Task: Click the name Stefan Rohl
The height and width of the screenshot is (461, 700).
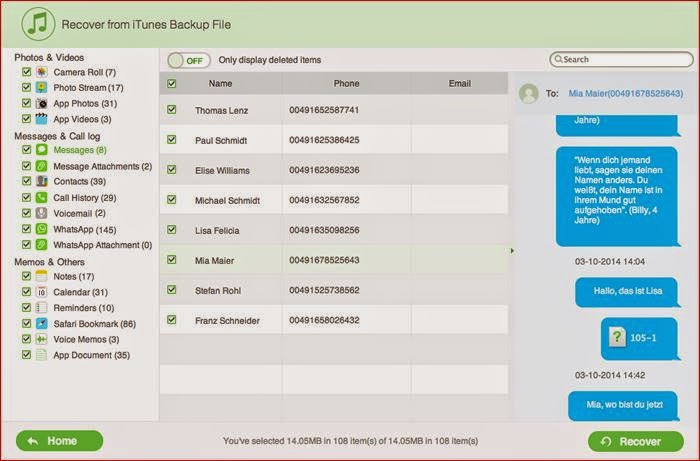Action: pyautogui.click(x=218, y=291)
